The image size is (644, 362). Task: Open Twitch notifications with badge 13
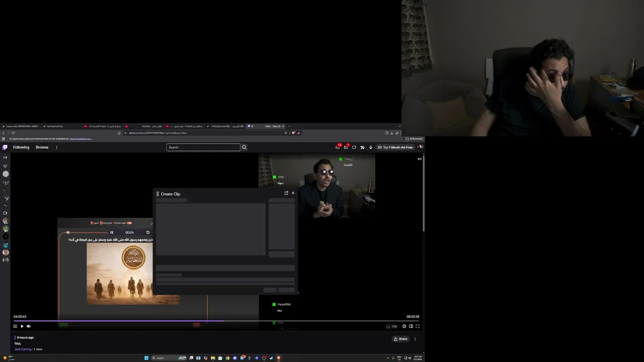(x=338, y=147)
